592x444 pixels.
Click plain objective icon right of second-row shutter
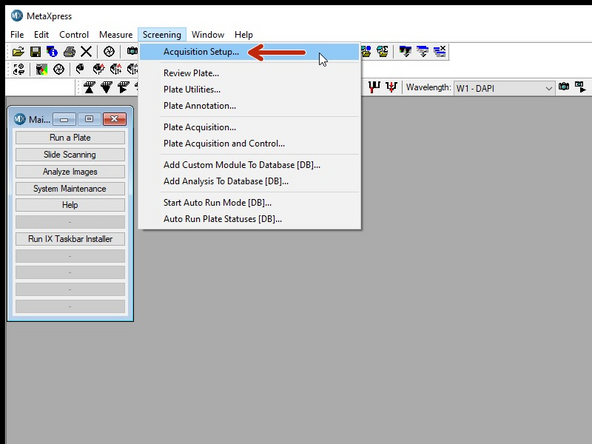[80, 69]
